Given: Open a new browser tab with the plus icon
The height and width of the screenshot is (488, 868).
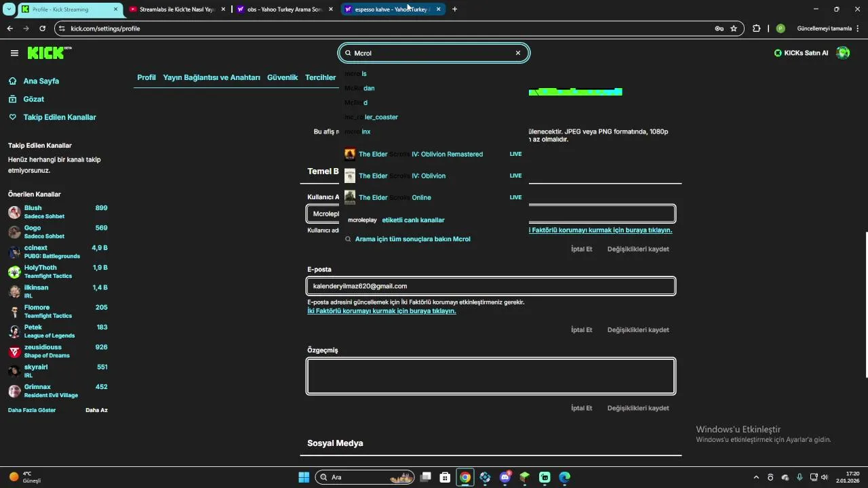Looking at the screenshot, I should pos(454,9).
